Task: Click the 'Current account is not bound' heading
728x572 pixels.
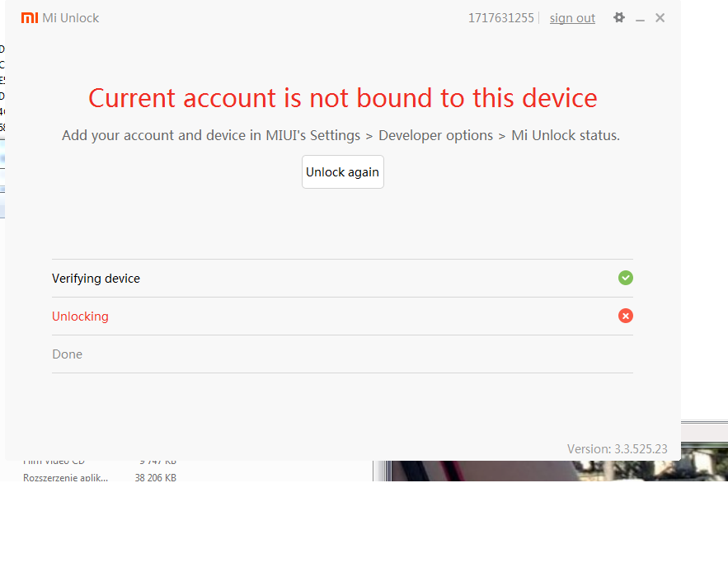Action: point(342,98)
